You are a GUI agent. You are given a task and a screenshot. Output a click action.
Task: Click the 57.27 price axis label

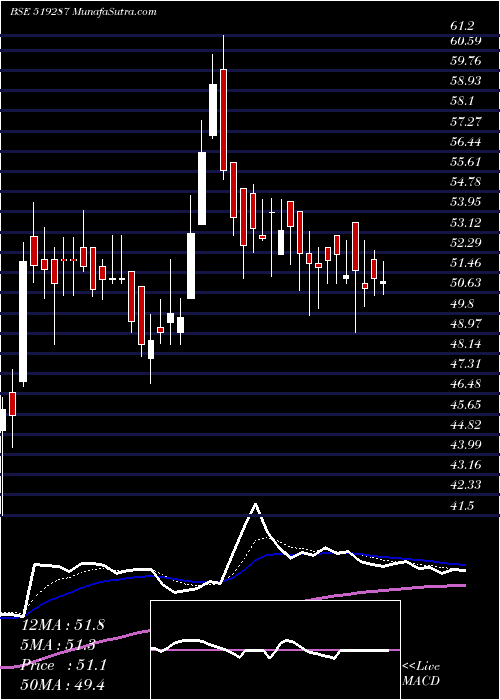pos(466,121)
